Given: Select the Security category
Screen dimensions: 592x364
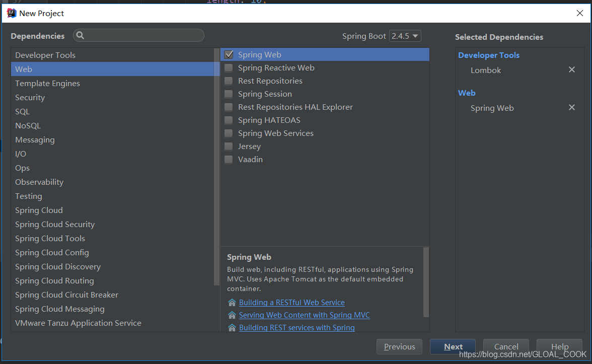Looking at the screenshot, I should point(113,98).
